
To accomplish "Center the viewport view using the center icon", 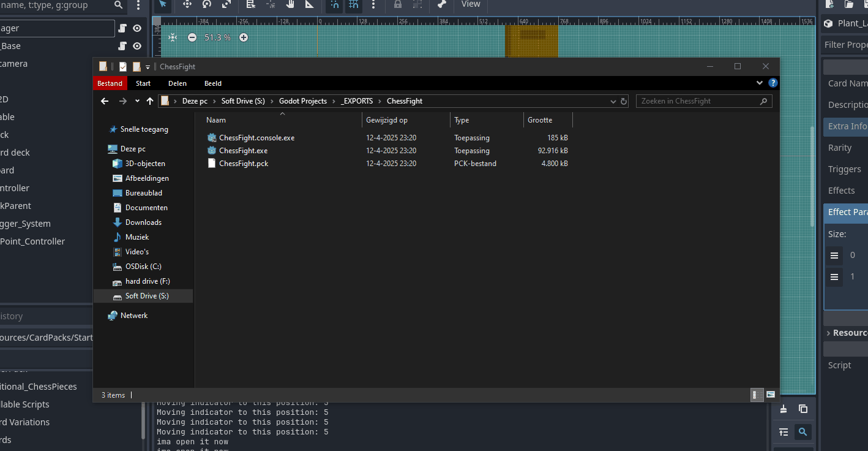I will [x=173, y=37].
